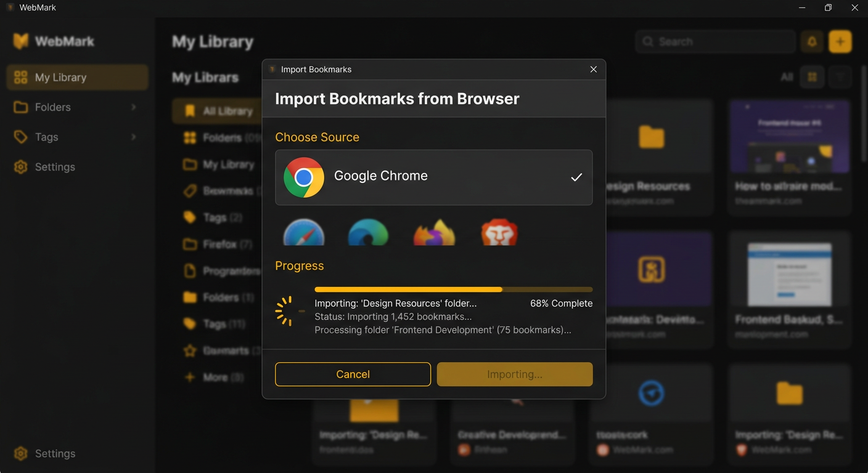Click the WebMark logo in the sidebar
This screenshot has width=868, height=473.
tap(21, 41)
